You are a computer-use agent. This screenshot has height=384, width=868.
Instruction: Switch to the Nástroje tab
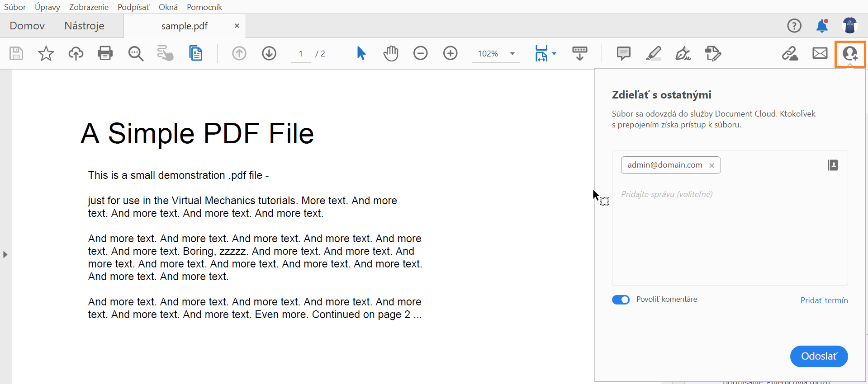pos(84,26)
